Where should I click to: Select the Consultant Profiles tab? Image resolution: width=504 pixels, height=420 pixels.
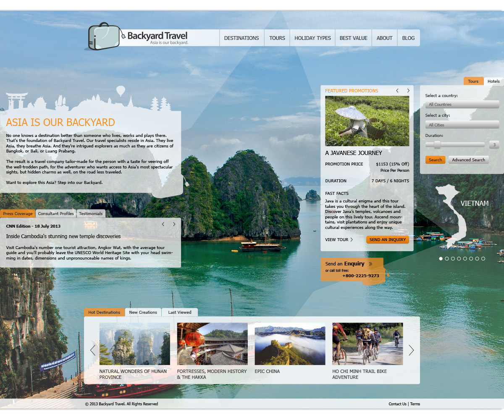click(56, 213)
